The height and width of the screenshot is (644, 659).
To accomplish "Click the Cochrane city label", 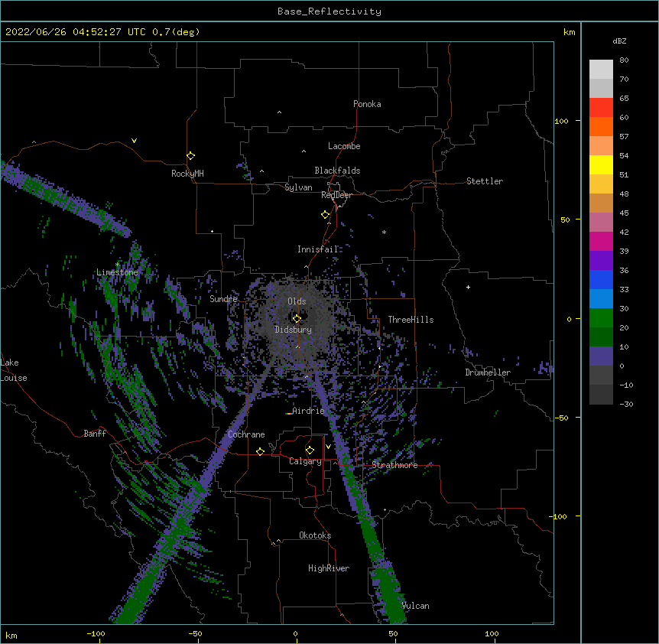I will click(x=246, y=434).
